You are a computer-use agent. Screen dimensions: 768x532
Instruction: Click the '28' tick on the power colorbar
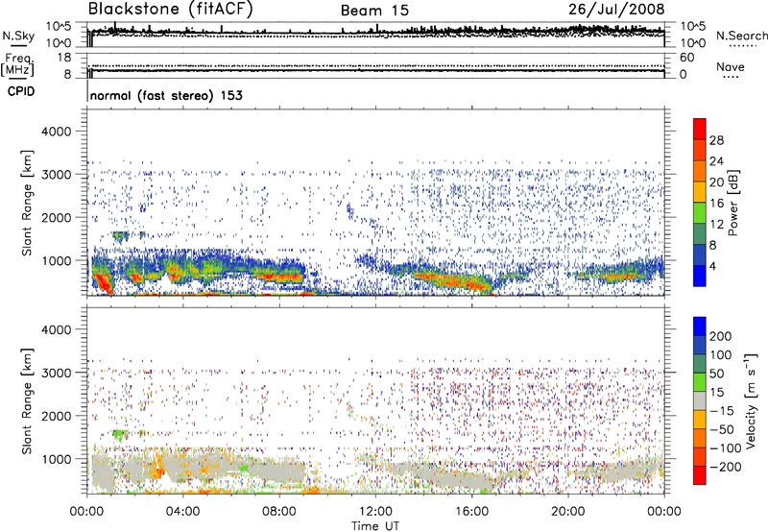tap(716, 140)
